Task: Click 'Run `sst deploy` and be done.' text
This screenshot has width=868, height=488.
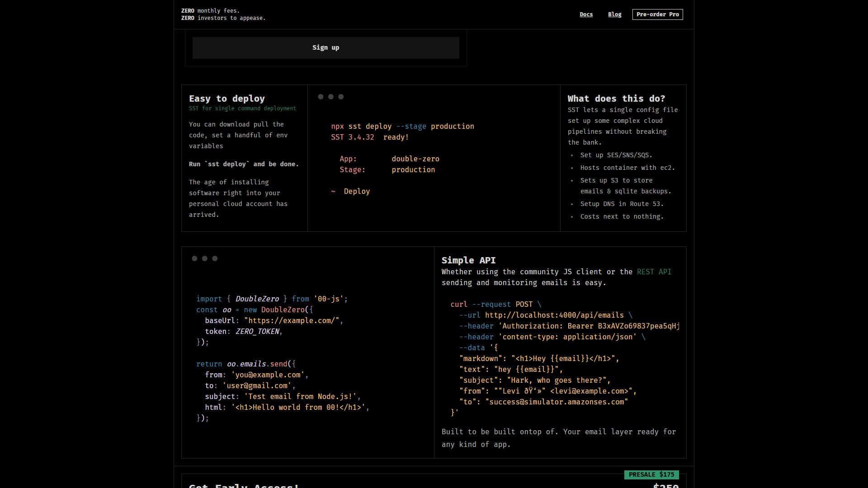Action: coord(244,164)
